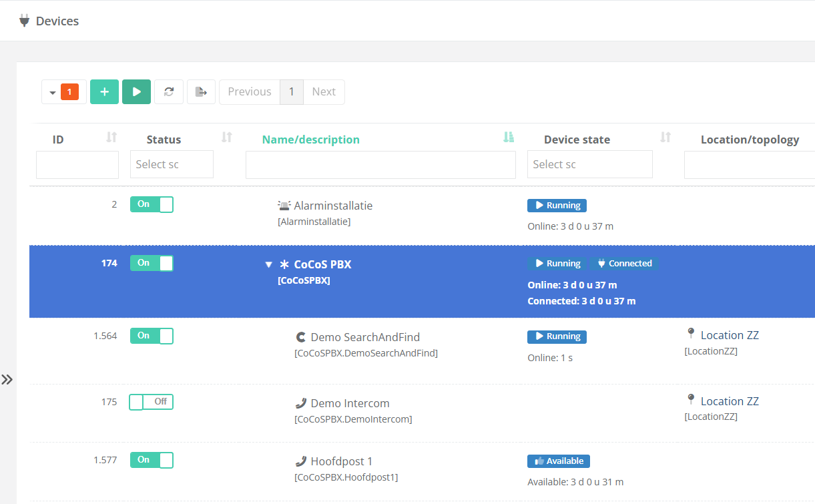Click the asterisk icon beside CoCoS PBX
This screenshot has height=504, width=815.
click(284, 264)
